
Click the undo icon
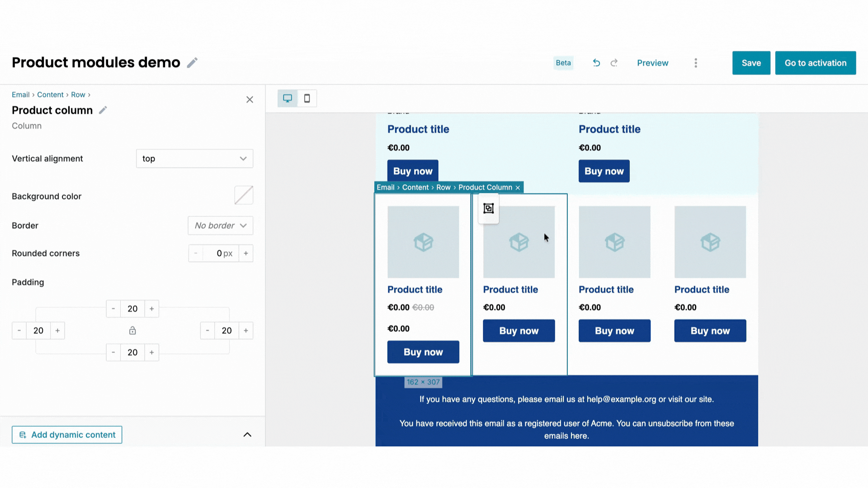click(x=596, y=63)
